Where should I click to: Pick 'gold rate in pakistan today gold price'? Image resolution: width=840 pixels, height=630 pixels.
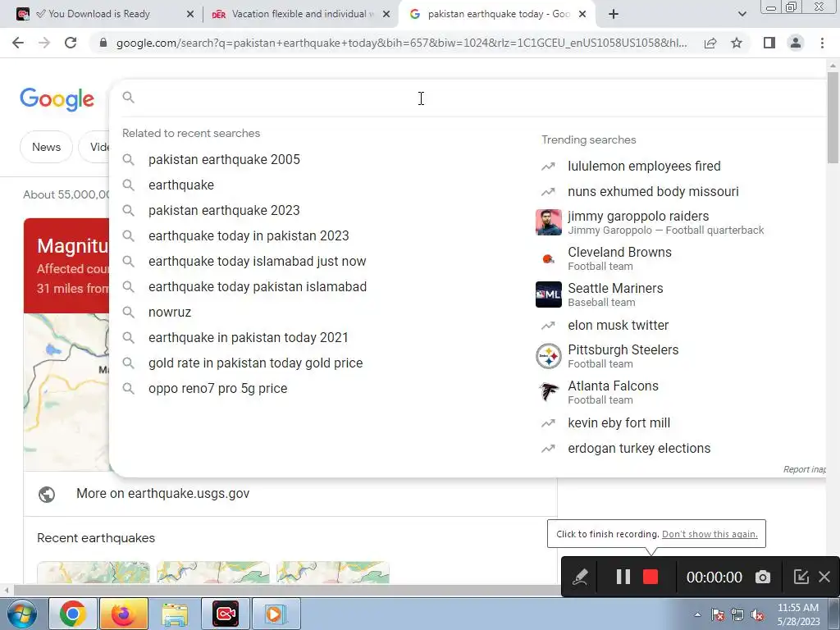(256, 363)
